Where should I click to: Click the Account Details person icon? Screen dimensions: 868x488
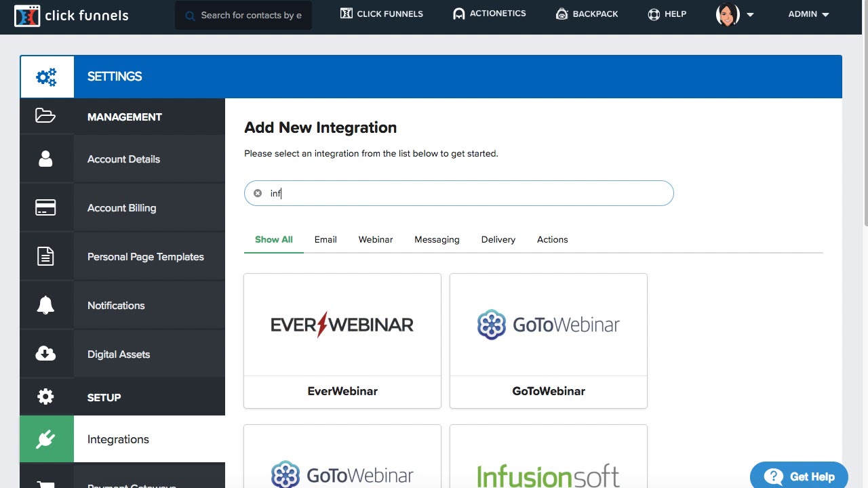click(x=45, y=159)
